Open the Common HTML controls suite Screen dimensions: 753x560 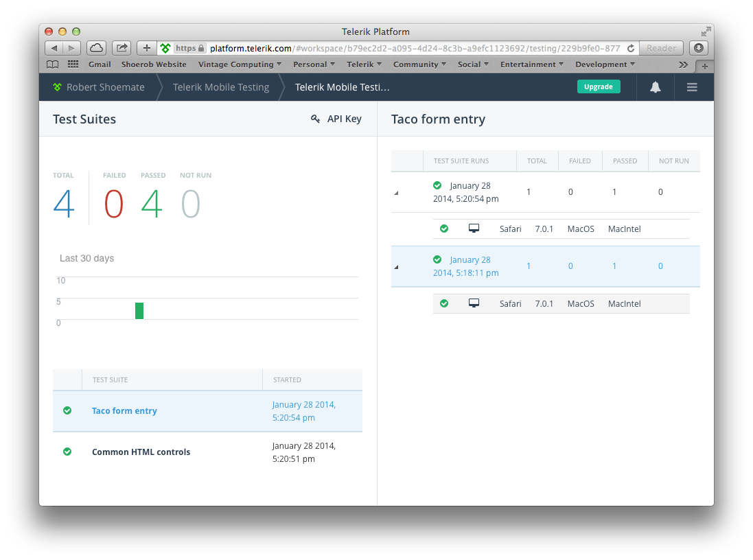coord(141,452)
